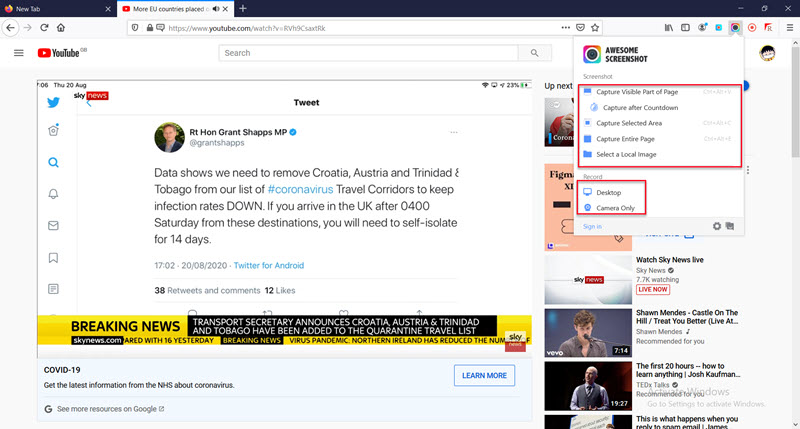
Task: Open Shawn Mendes Castle On The Hill video
Action: click(687, 317)
